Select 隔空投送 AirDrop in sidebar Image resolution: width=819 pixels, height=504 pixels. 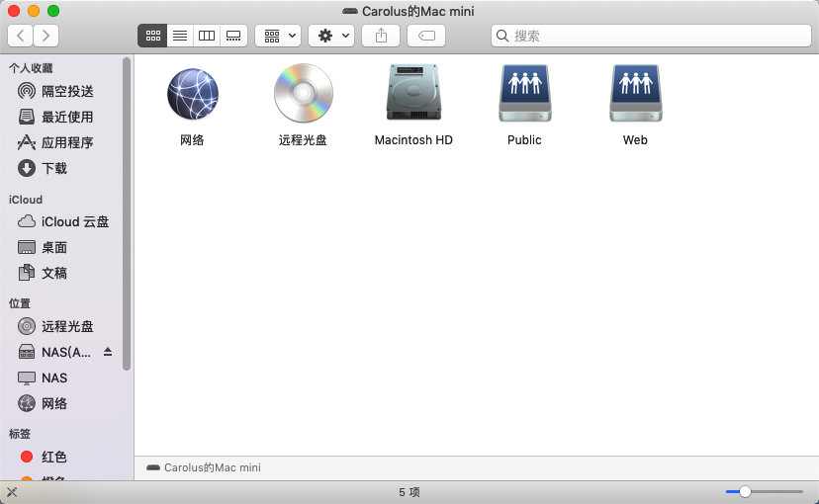pos(67,91)
